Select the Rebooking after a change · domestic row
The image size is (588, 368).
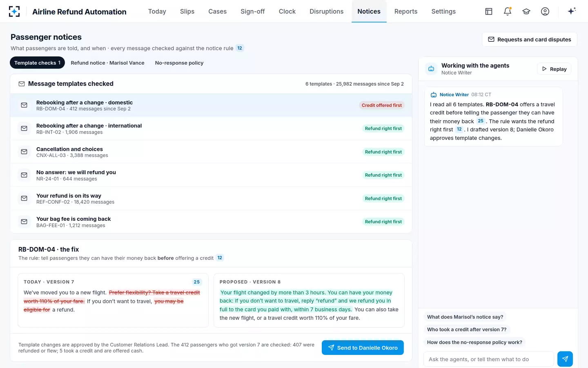[211, 105]
